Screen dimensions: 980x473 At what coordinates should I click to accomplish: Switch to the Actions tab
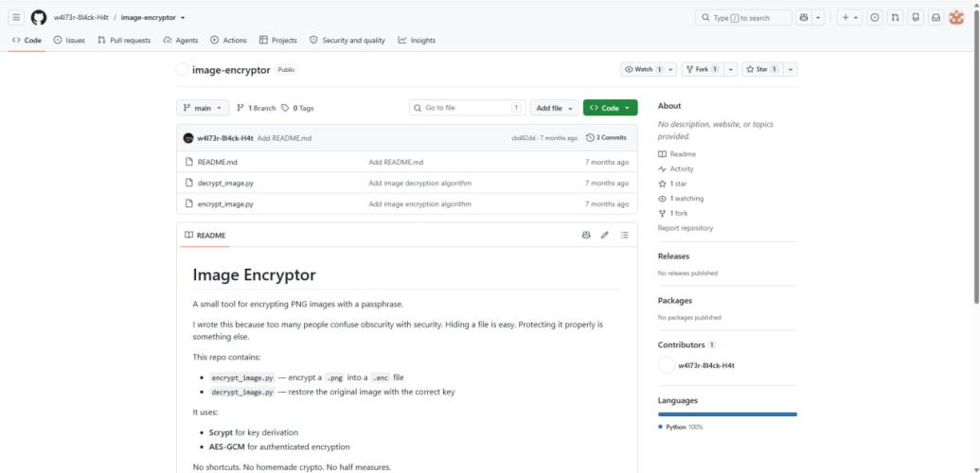pyautogui.click(x=229, y=40)
